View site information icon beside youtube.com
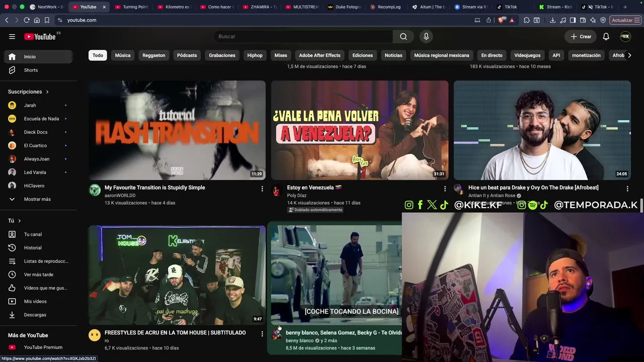The width and height of the screenshot is (644, 362). (60, 20)
